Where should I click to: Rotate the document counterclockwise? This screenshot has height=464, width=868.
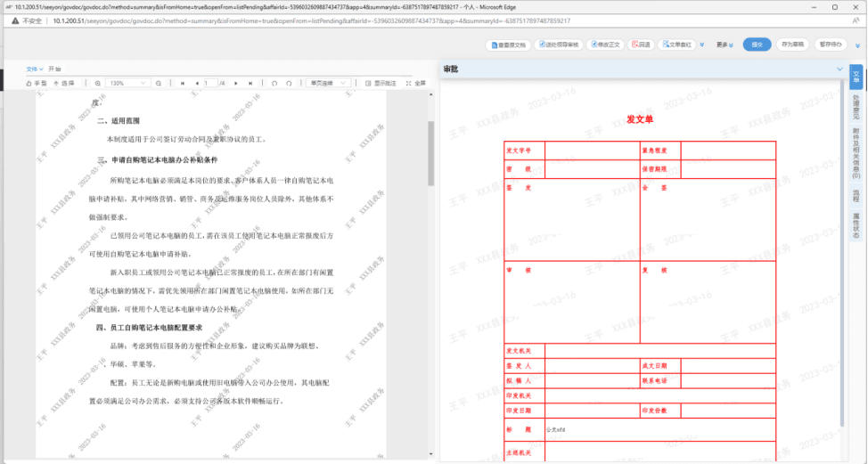click(x=274, y=83)
